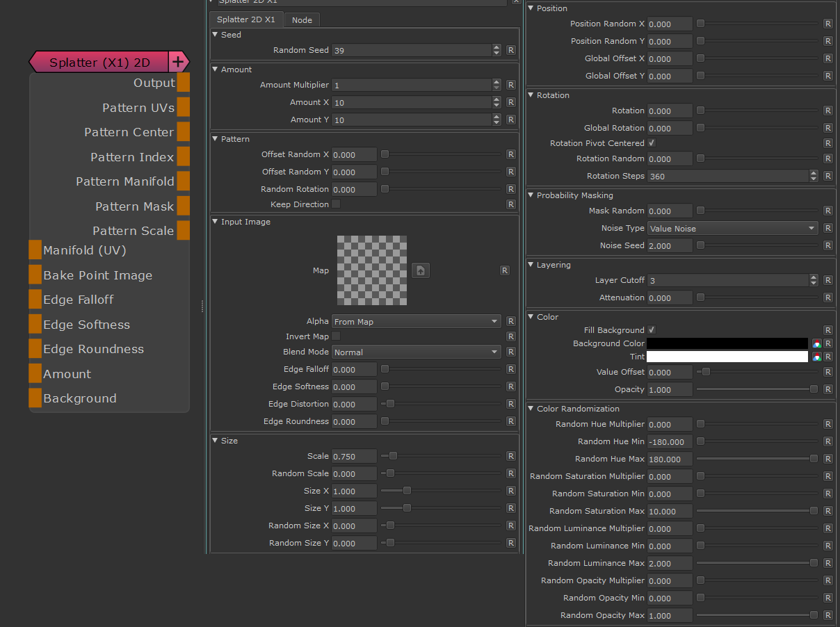Click the plus icon on Splatter node header
Image resolution: width=840 pixels, height=627 pixels.
click(x=178, y=62)
